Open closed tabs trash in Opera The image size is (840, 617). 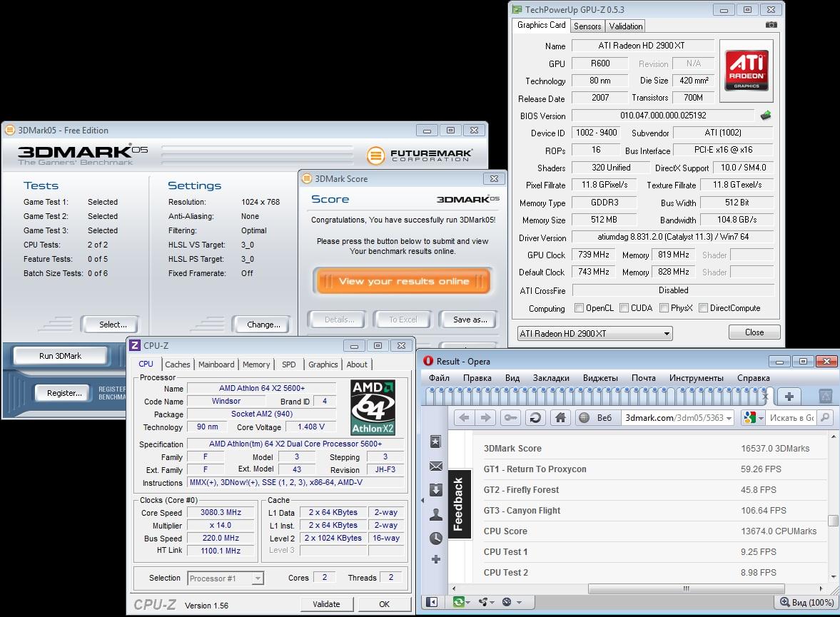pos(826,397)
